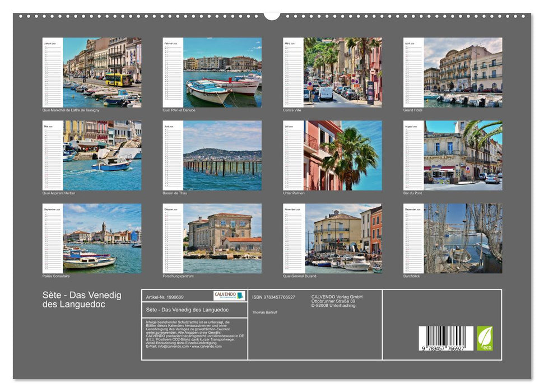Select the February photo Quai Rhin et Danube
Image resolution: width=544 pixels, height=392 pixels.
point(210,73)
